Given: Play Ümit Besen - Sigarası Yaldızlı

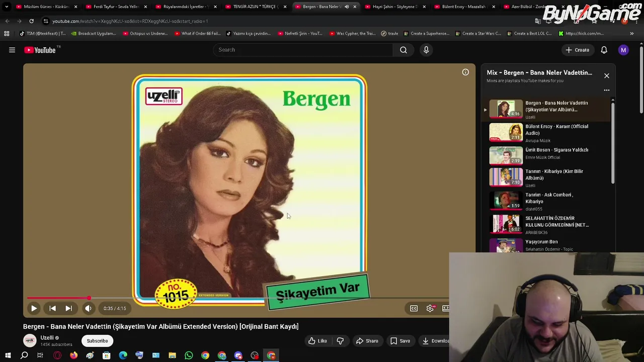Looking at the screenshot, I should [x=548, y=155].
